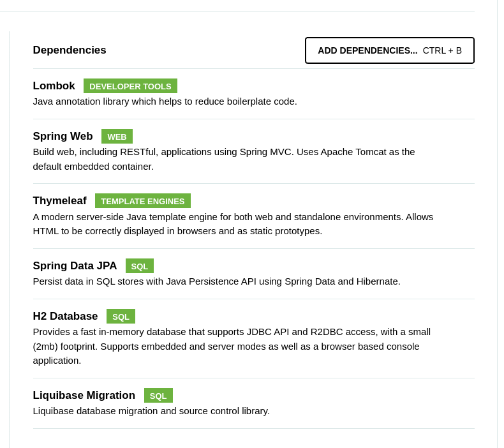Click the ADD DEPENDENCIES button
This screenshot has width=504, height=448.
[389, 50]
